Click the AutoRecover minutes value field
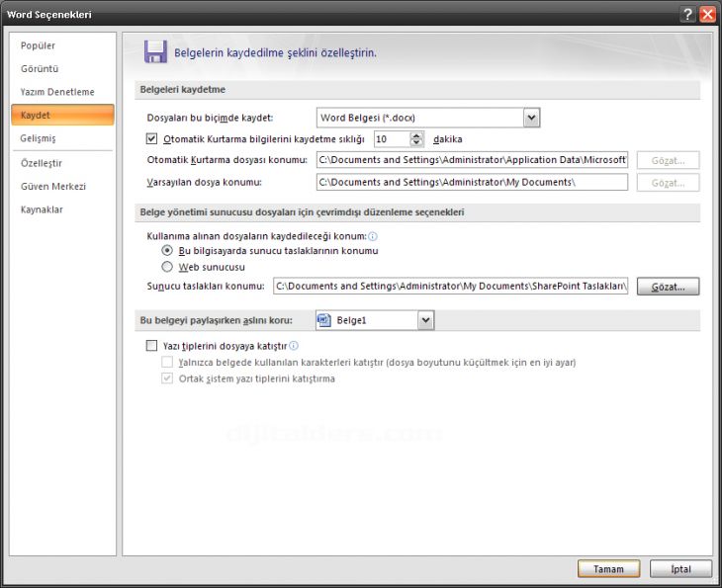 (392, 139)
